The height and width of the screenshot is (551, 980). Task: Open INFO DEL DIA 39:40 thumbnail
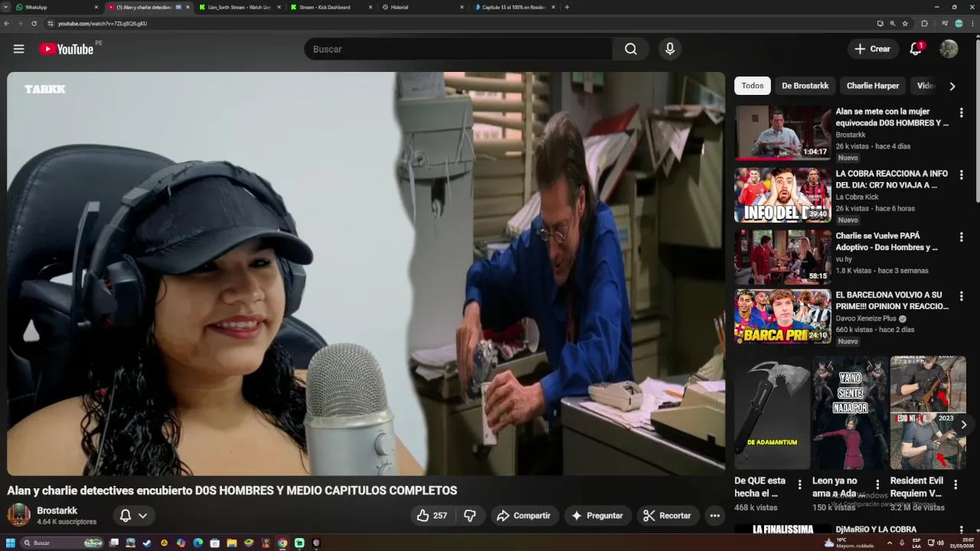782,194
